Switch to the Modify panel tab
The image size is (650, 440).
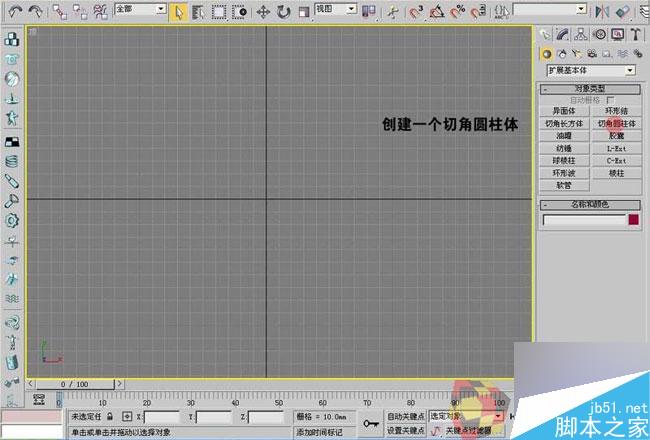pos(563,34)
